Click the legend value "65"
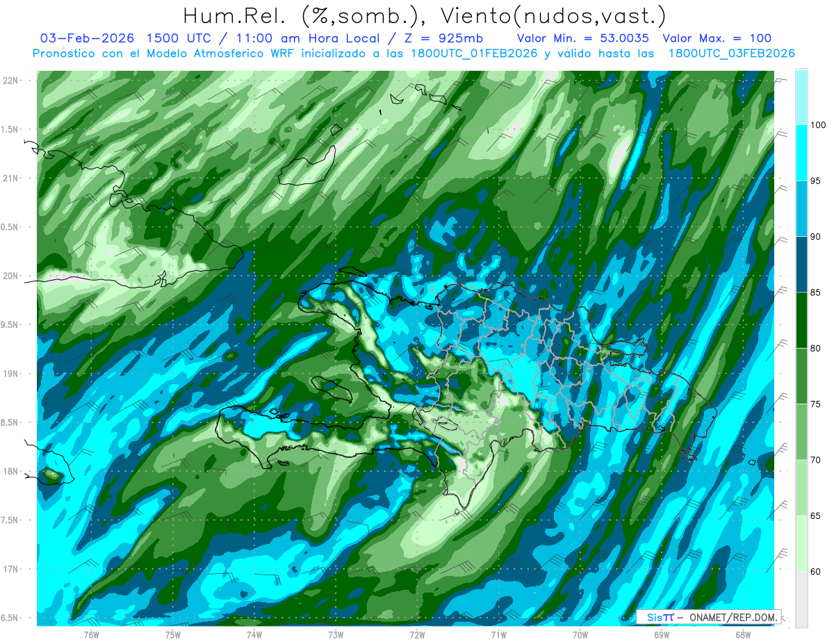Viewport: 834px width, 644px height. [816, 515]
